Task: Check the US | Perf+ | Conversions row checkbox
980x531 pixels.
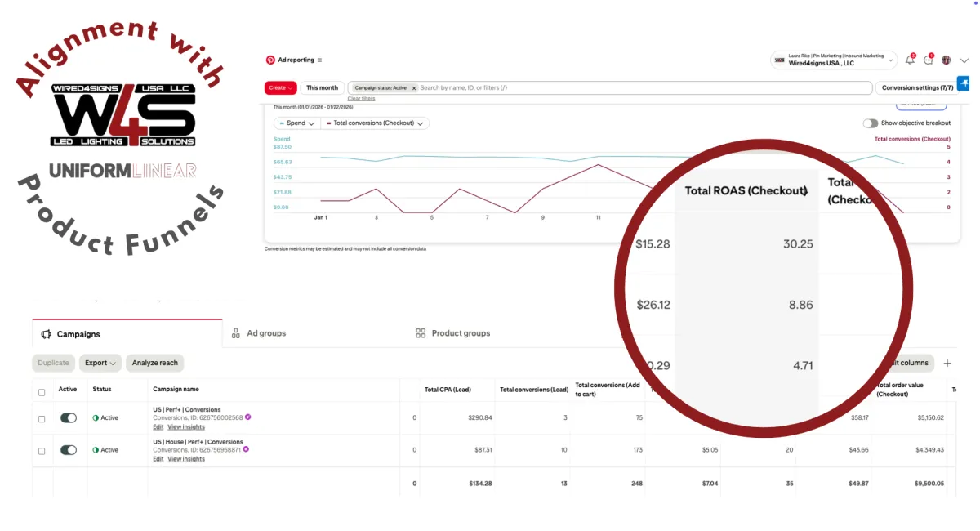Action: [x=42, y=418]
